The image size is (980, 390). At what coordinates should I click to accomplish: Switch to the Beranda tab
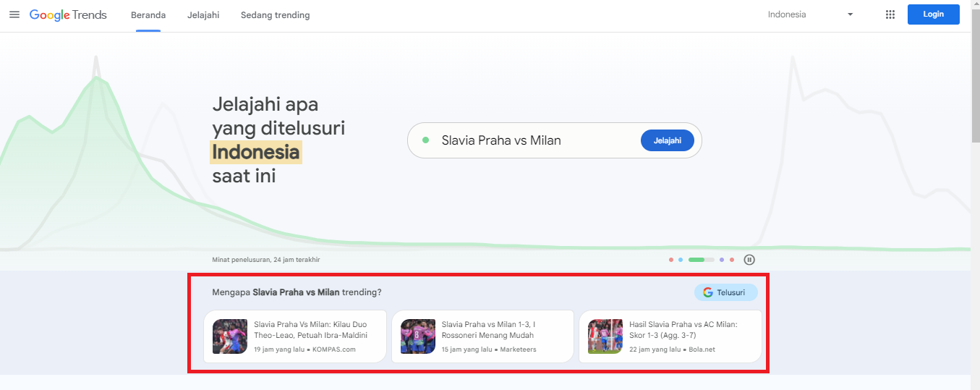point(148,15)
